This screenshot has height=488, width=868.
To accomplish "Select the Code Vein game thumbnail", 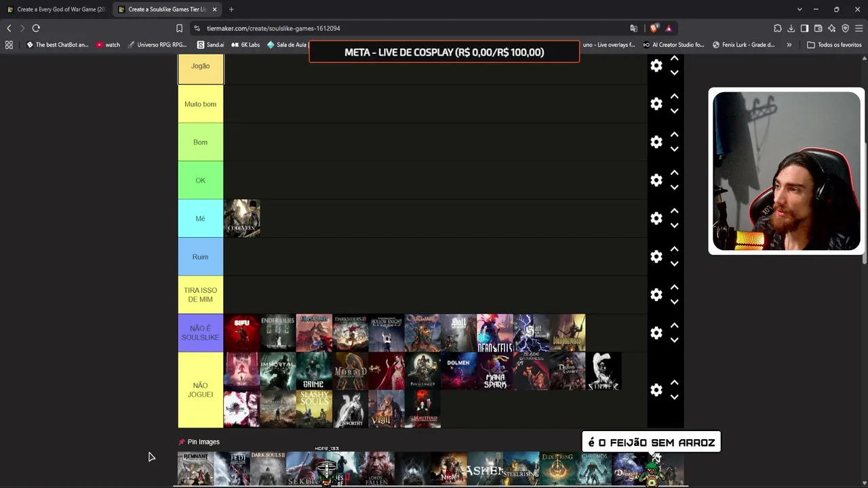I will pos(242,218).
